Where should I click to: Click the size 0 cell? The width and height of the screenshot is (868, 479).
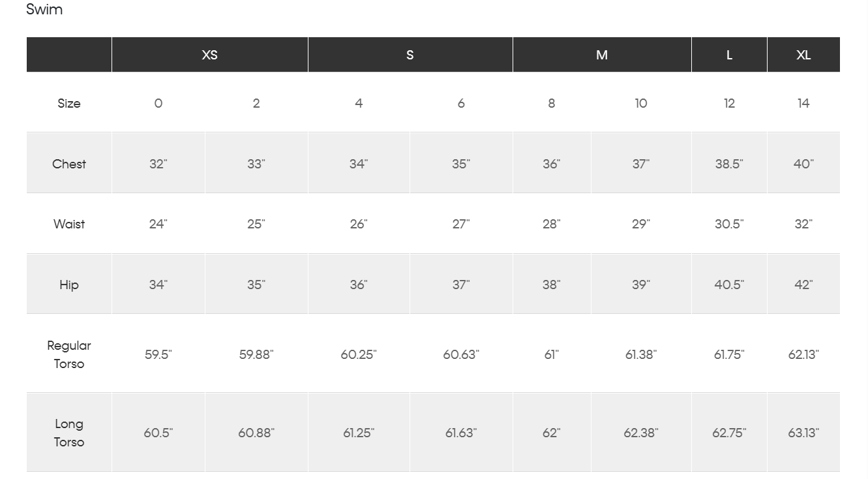pyautogui.click(x=158, y=103)
